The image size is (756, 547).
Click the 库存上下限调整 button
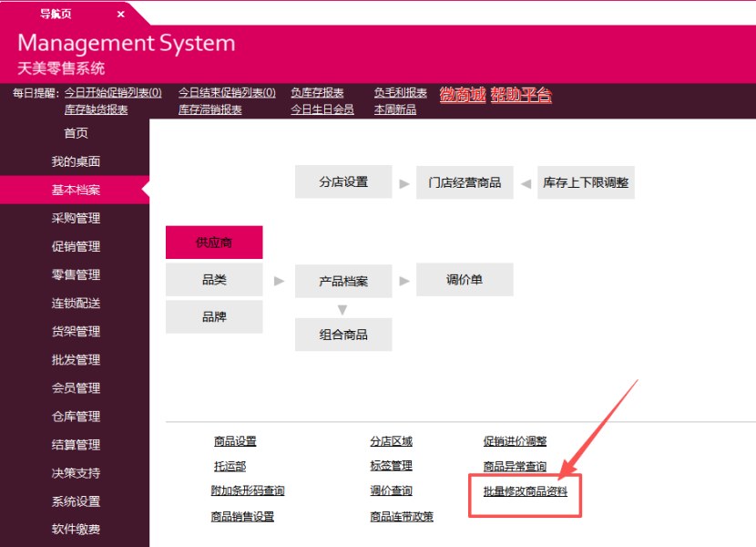[x=586, y=182]
